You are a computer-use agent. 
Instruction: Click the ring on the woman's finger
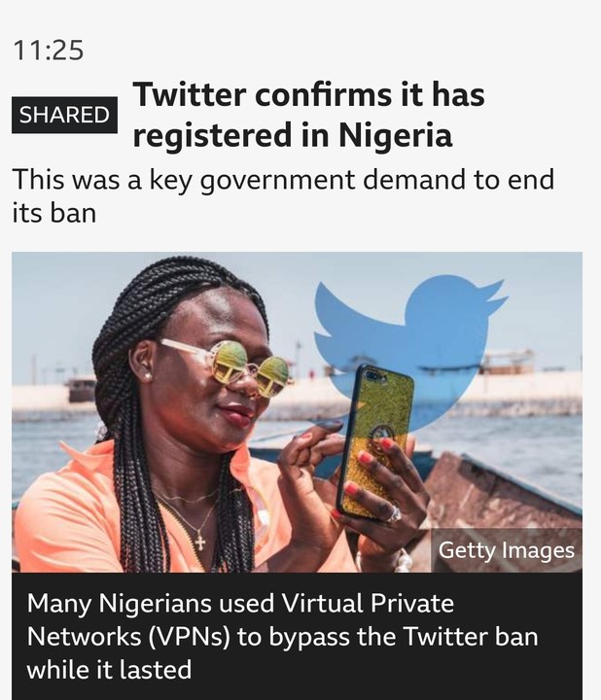point(395,514)
